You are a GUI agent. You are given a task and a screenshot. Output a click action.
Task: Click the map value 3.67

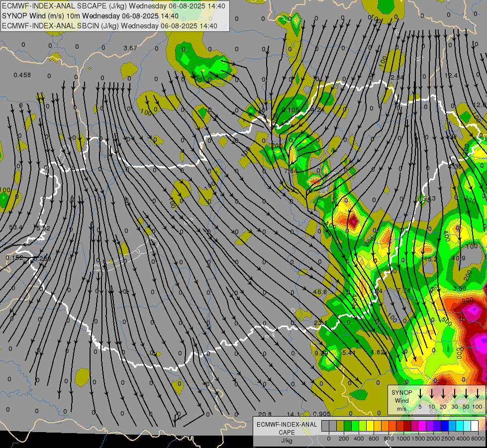coord(130,48)
